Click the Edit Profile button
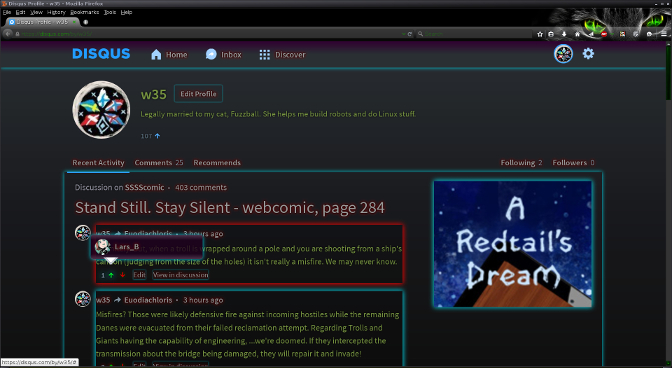This screenshot has height=368, width=672. pyautogui.click(x=198, y=93)
